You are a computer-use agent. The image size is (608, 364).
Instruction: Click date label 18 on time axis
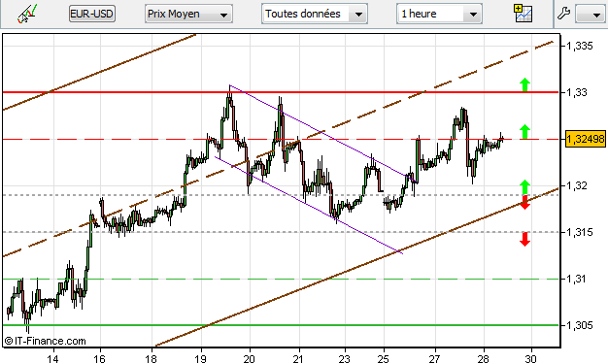tap(151, 359)
